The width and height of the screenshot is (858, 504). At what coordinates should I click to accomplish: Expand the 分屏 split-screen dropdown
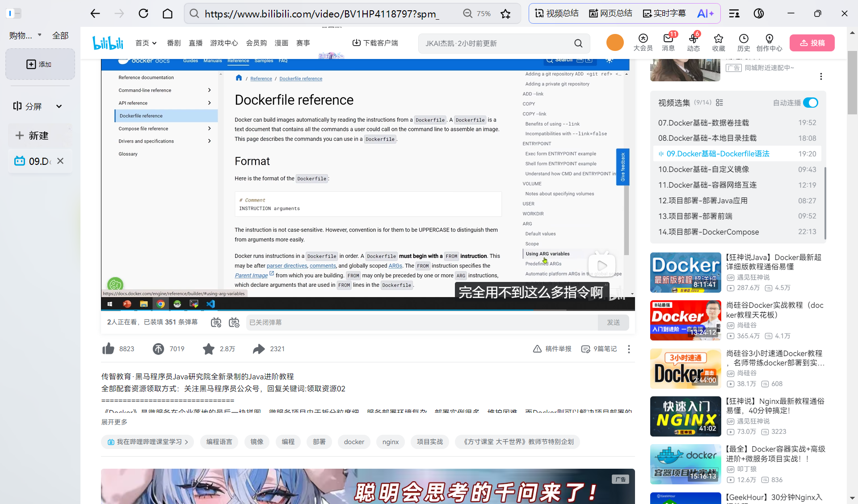[59, 106]
